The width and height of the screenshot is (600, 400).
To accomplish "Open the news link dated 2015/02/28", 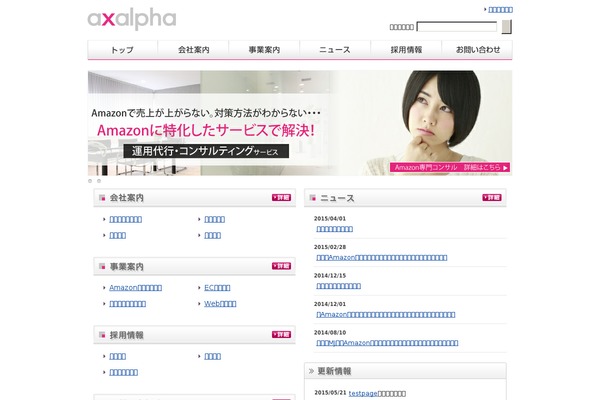I will pos(382,258).
